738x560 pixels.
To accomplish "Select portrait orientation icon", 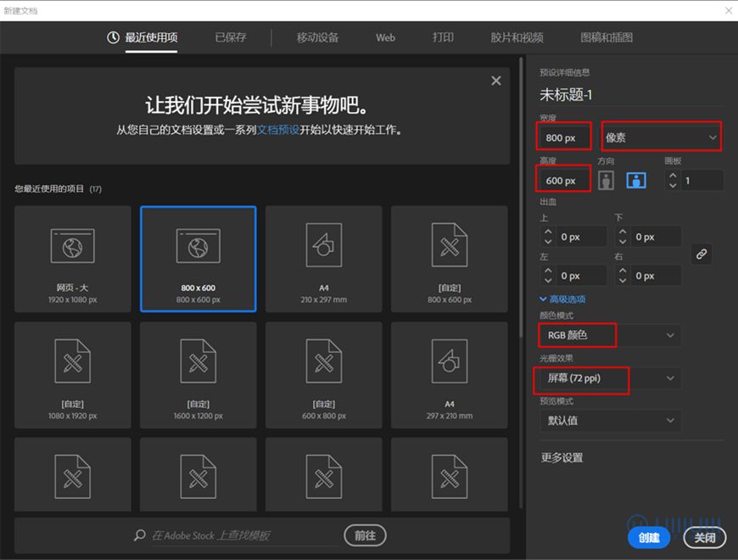I will pyautogui.click(x=606, y=180).
